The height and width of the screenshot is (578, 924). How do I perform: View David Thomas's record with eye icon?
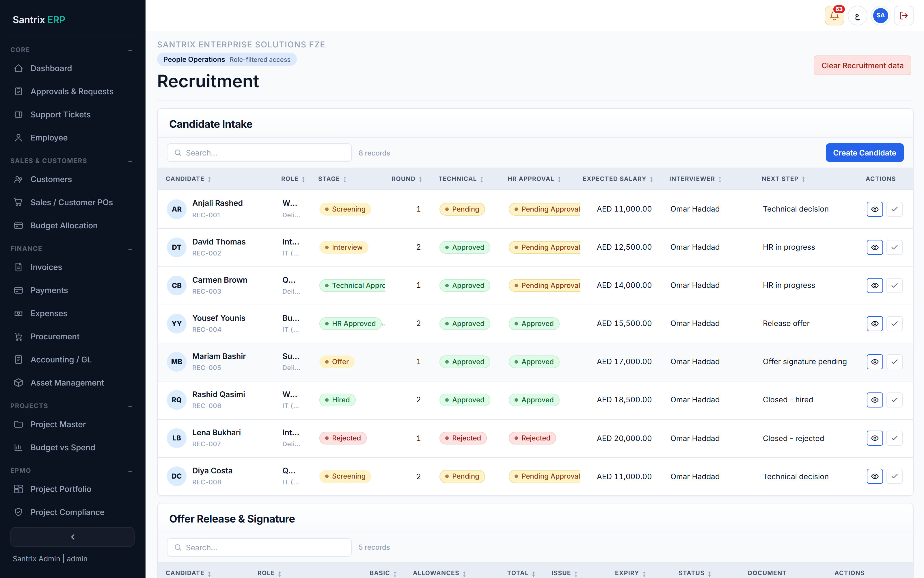click(875, 247)
